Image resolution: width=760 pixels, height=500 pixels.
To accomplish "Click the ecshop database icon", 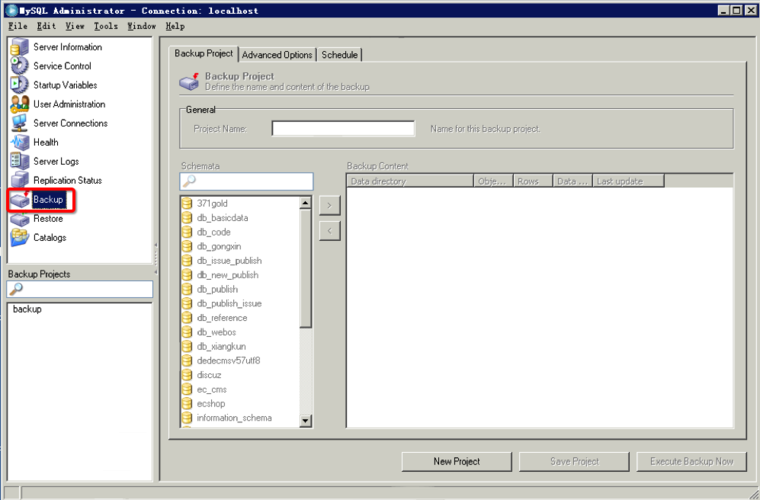I will [x=187, y=404].
